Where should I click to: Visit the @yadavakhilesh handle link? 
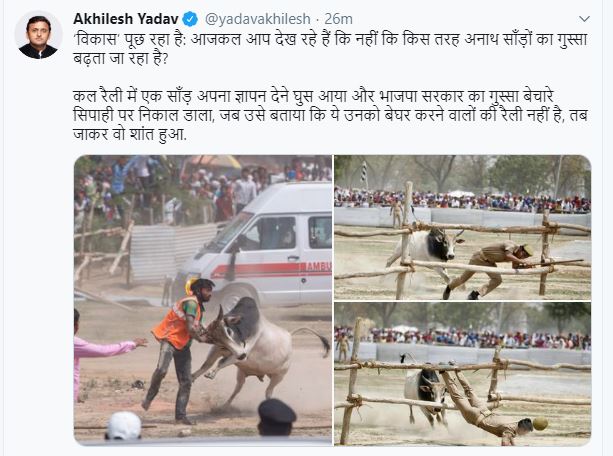pos(258,19)
